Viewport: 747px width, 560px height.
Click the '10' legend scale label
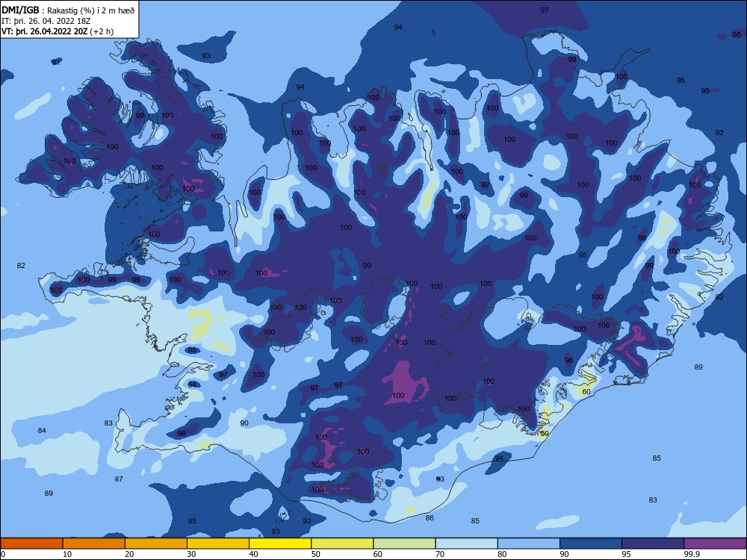(67, 554)
